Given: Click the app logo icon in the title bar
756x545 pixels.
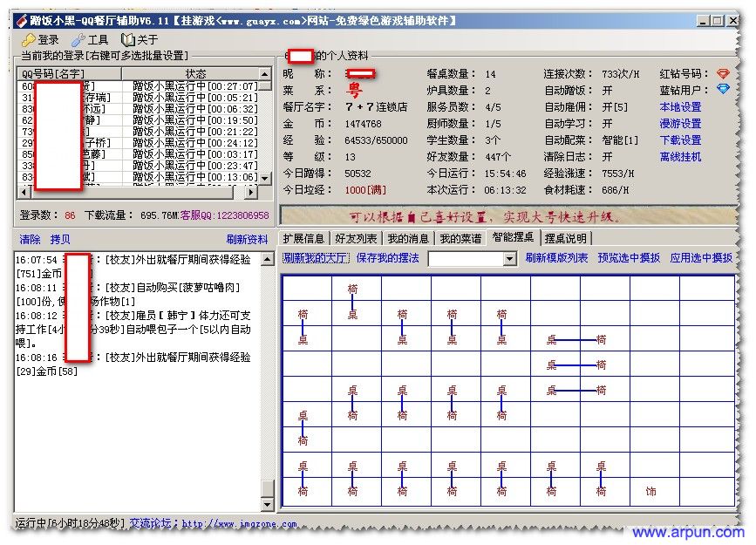Looking at the screenshot, I should point(21,21).
